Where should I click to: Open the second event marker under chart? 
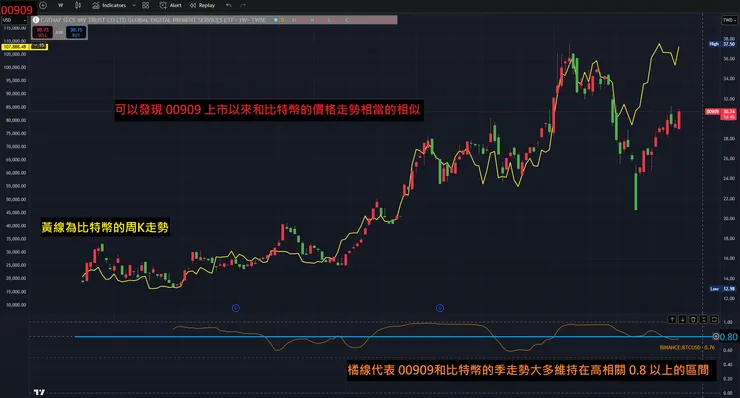point(439,308)
